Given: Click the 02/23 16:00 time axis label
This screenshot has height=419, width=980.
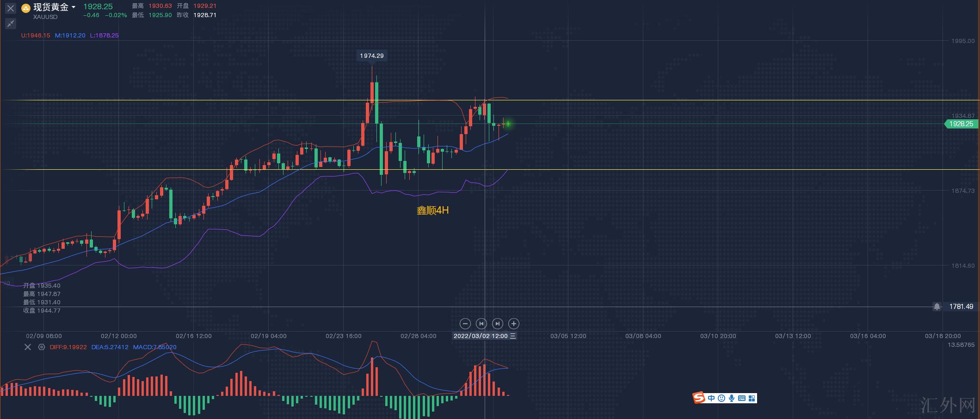Looking at the screenshot, I should click(x=344, y=336).
